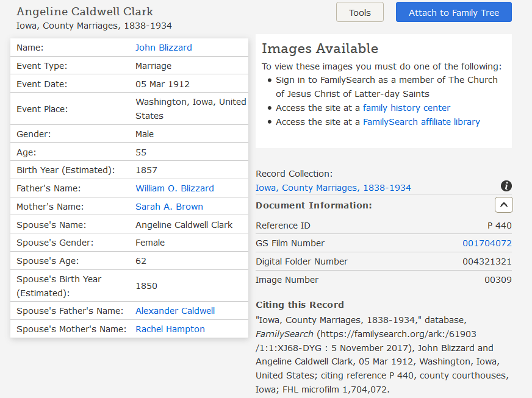Open Rachel Hampton's name link
This screenshot has width=532, height=398.
coord(170,329)
